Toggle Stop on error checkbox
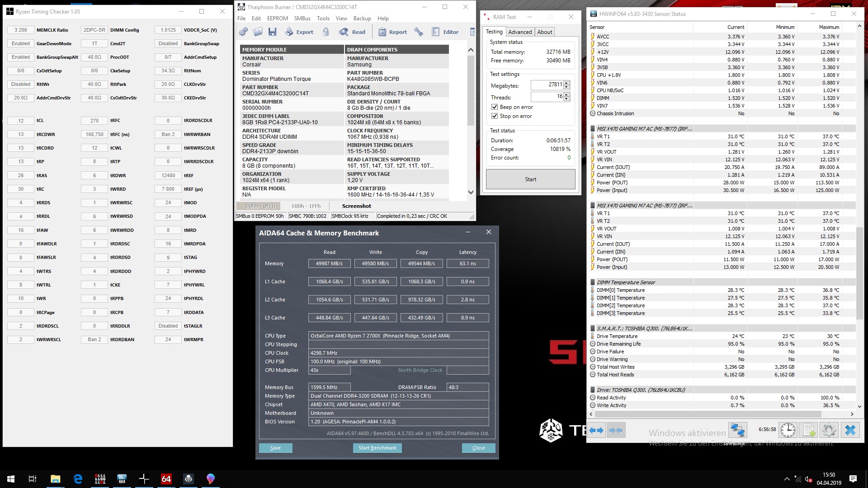868x488 pixels. click(x=495, y=116)
